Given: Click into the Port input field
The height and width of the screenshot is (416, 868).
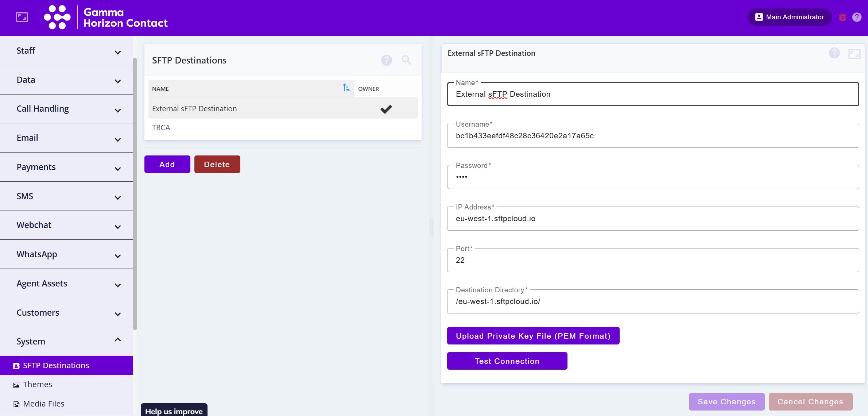Looking at the screenshot, I should (652, 260).
